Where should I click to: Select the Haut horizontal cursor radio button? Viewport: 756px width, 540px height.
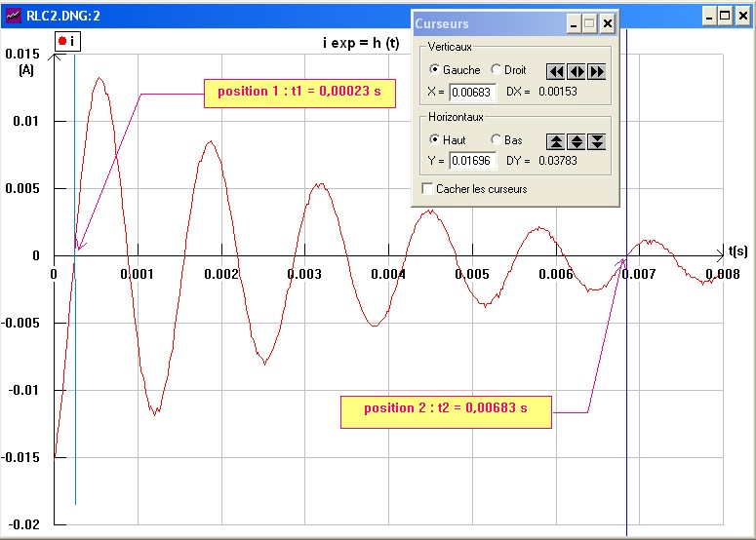pyautogui.click(x=435, y=140)
